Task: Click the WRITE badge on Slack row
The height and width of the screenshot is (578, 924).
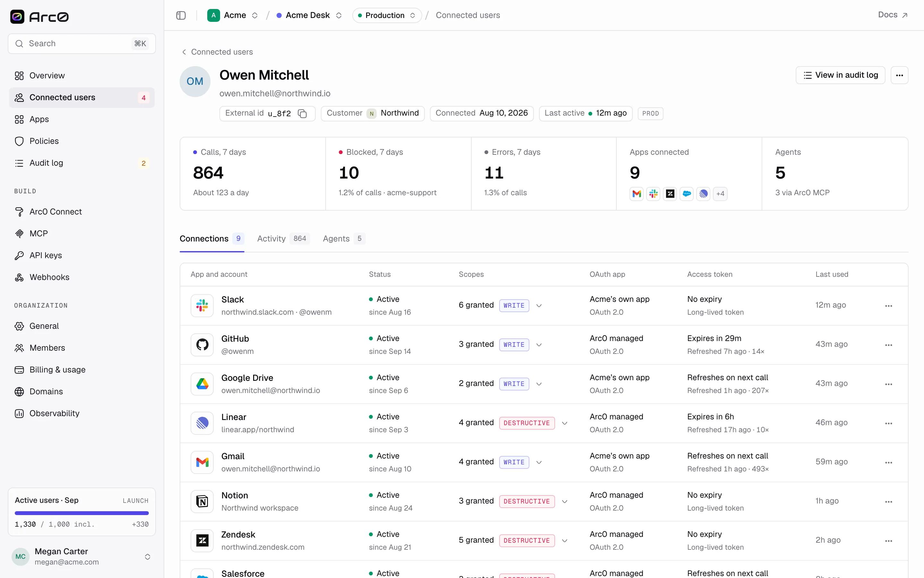Action: click(514, 305)
